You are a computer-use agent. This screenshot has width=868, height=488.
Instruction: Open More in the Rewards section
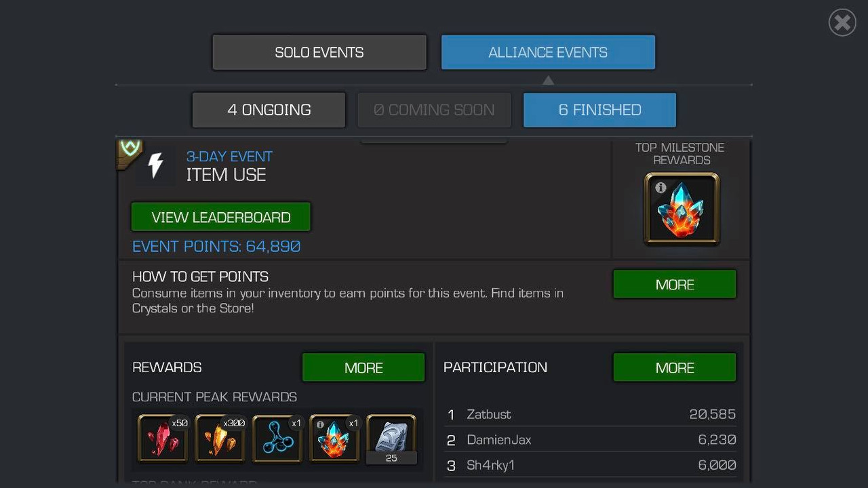click(363, 367)
